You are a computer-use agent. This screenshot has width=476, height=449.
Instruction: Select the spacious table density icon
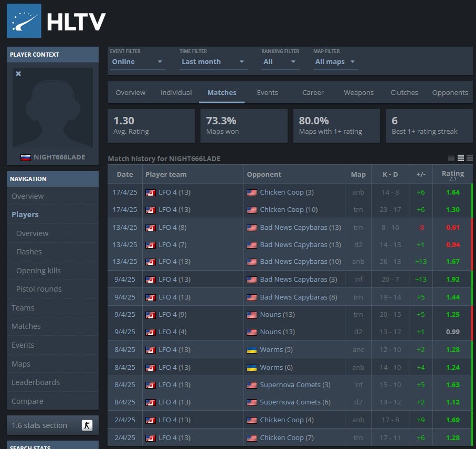pos(470,158)
